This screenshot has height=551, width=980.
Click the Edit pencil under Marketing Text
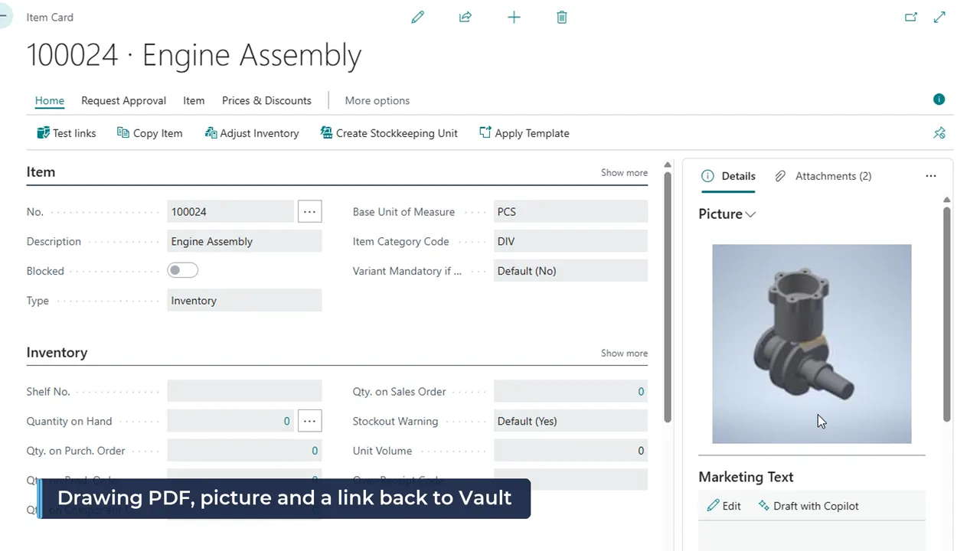point(724,506)
